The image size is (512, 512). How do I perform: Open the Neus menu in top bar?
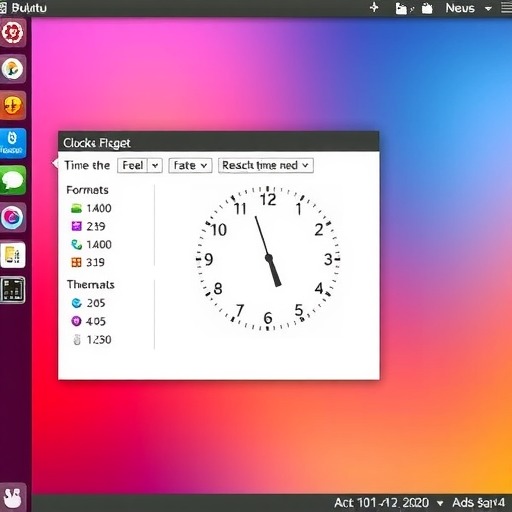pos(468,8)
